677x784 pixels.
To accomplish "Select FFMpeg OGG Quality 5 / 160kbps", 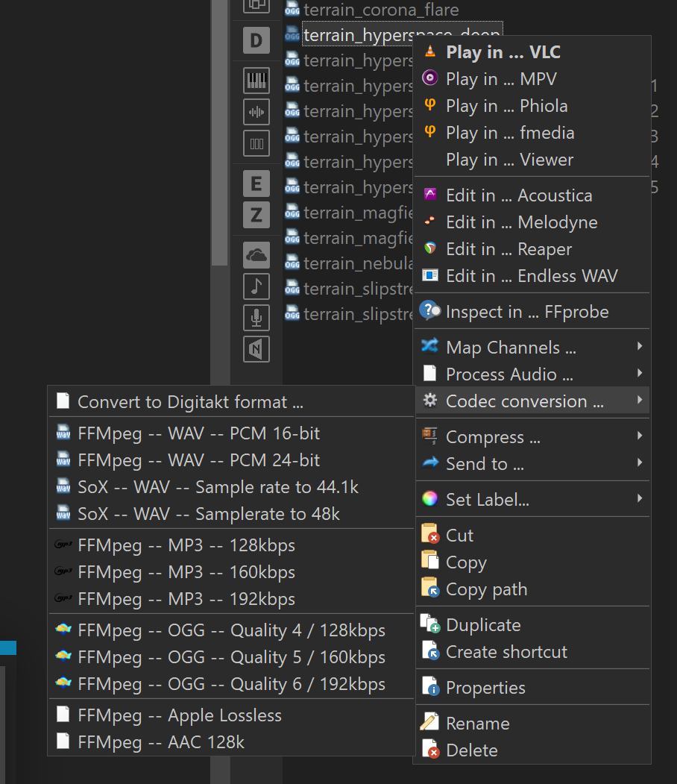I will coord(231,657).
